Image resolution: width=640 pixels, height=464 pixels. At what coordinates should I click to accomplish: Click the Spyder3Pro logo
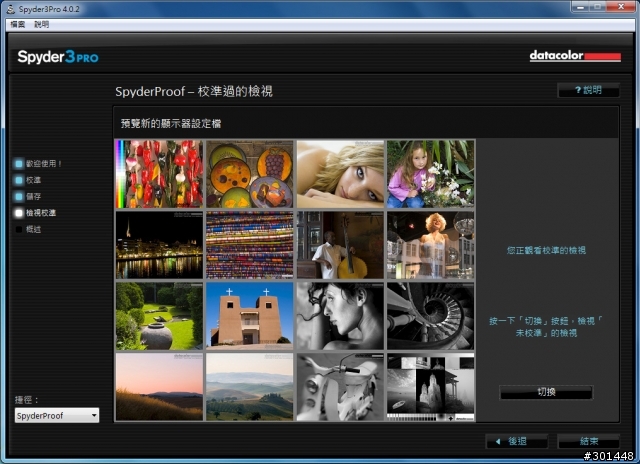tap(58, 57)
